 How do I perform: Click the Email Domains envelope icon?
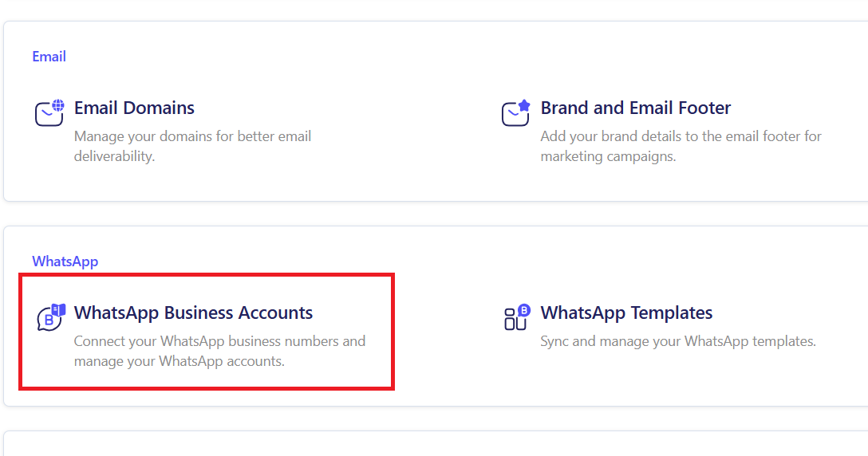(47, 114)
